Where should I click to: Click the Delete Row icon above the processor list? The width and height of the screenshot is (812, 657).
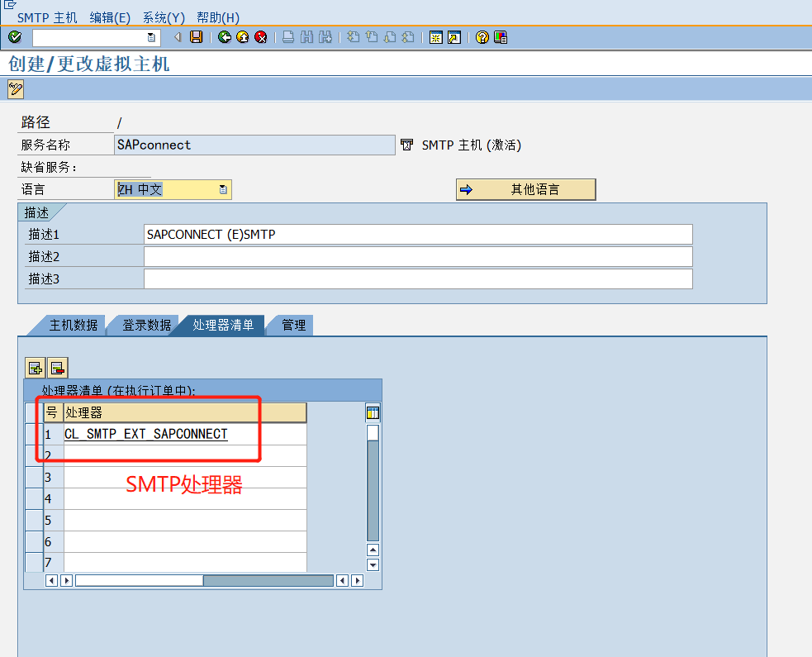click(x=57, y=367)
